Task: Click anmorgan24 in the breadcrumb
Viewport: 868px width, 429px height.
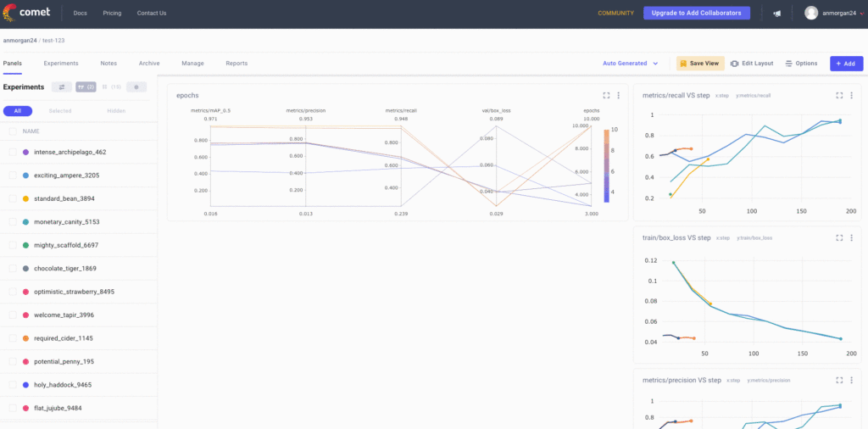Action: [20, 41]
